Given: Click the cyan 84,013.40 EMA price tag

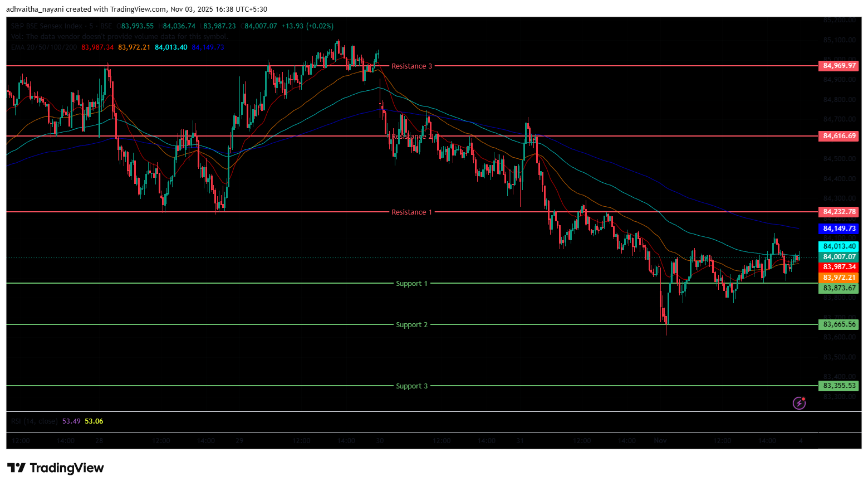Looking at the screenshot, I should (x=838, y=246).
